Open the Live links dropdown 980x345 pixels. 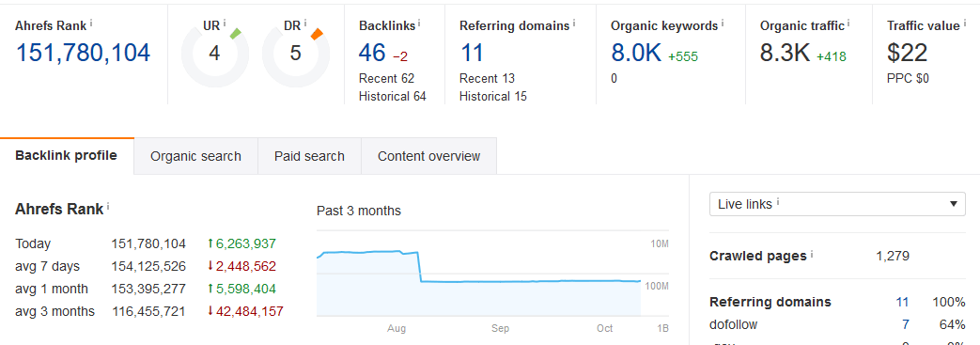tap(837, 204)
